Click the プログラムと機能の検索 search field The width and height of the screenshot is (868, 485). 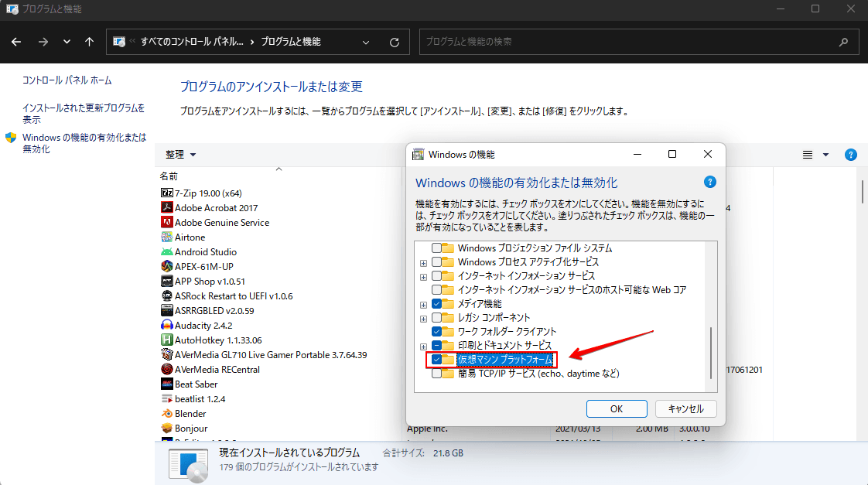[630, 42]
